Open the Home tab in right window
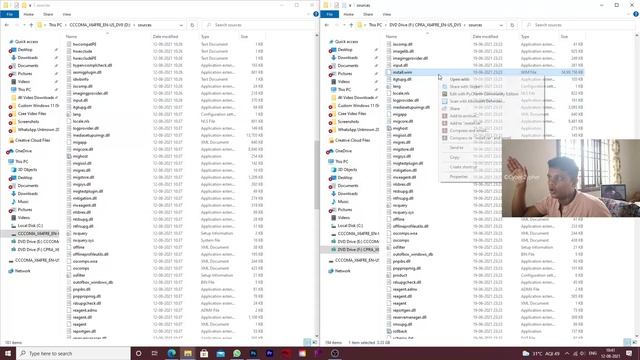 coord(348,14)
